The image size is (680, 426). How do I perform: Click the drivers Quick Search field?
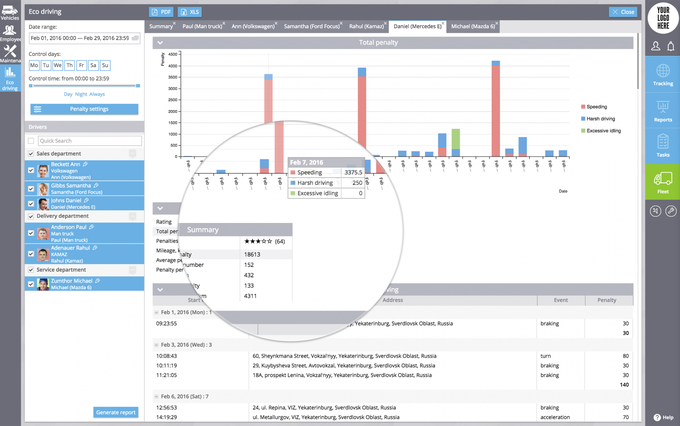84,141
